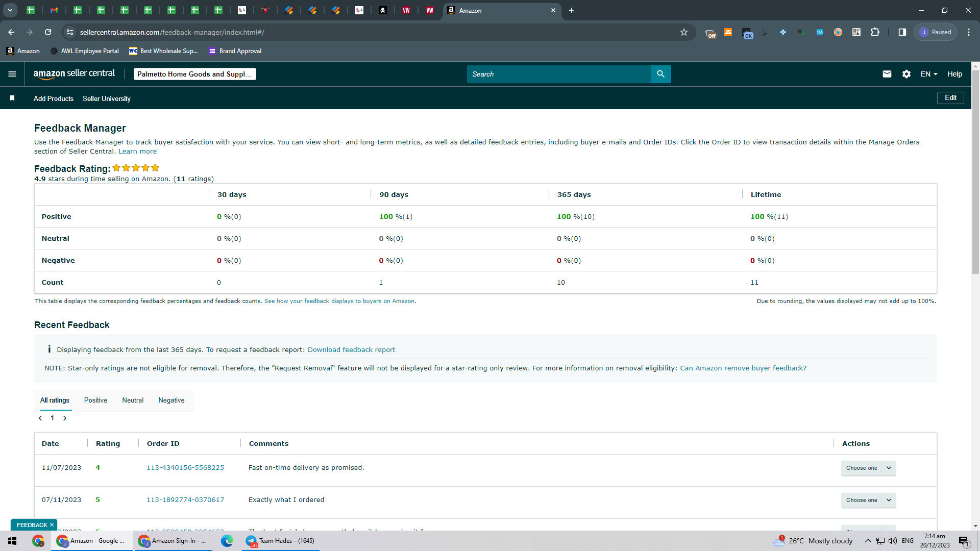Bookmark this page with star icon

(x=684, y=32)
